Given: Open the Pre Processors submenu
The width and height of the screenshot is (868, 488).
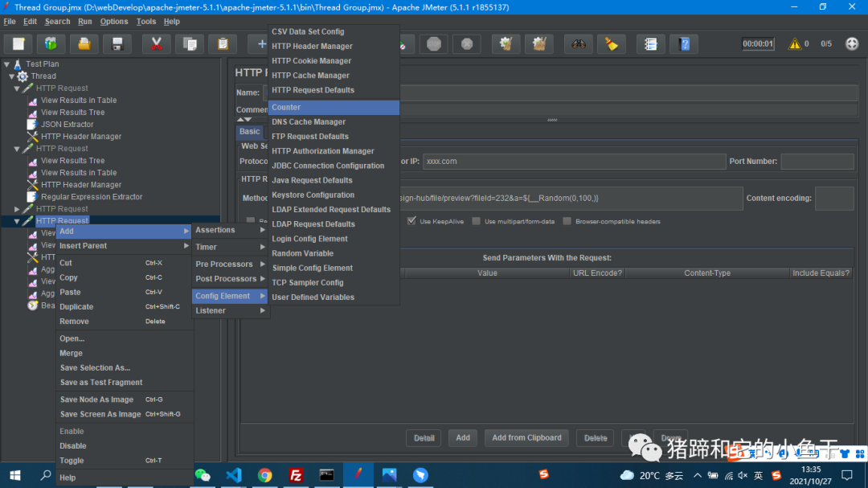Looking at the screenshot, I should 230,265.
